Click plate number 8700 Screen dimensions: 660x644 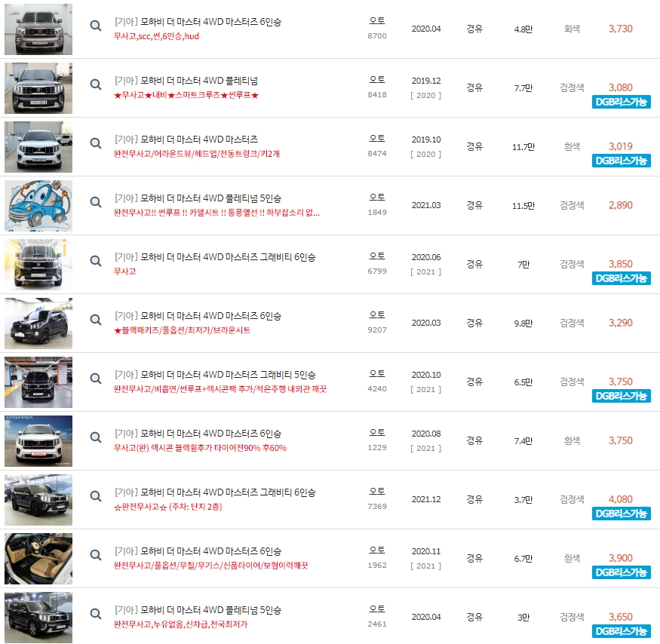point(377,35)
